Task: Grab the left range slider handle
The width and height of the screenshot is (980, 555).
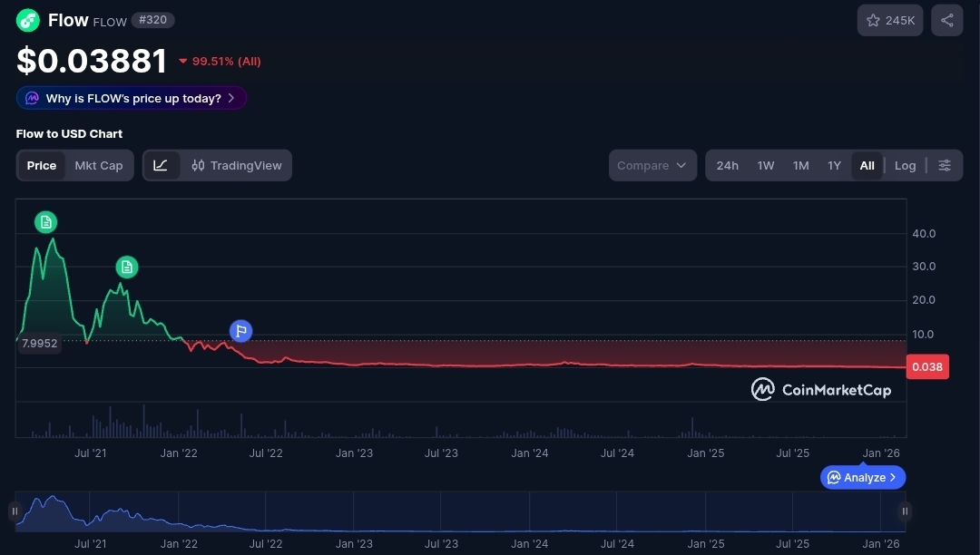Action: [15, 511]
